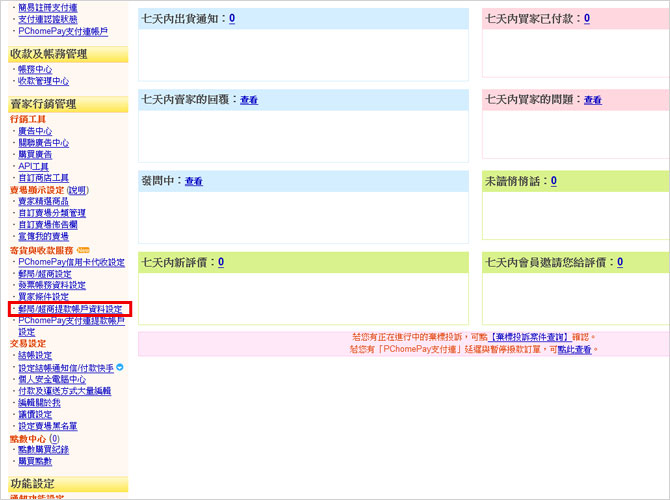Click the blue icon beside 設定結帳通知信/付款快手
Viewport: 670px width, 500px height.
click(120, 367)
